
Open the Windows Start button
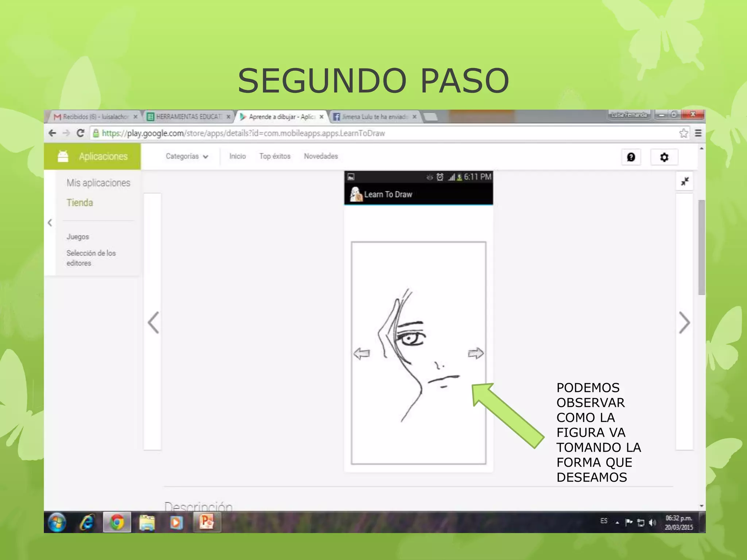pos(57,522)
